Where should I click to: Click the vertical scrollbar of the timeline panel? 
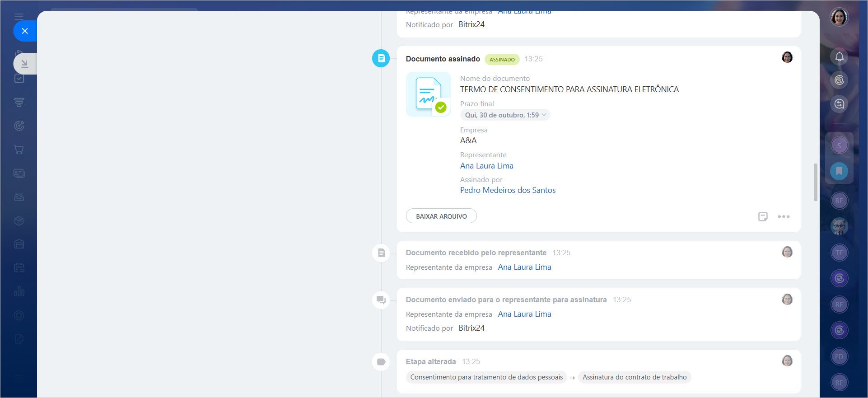[816, 182]
